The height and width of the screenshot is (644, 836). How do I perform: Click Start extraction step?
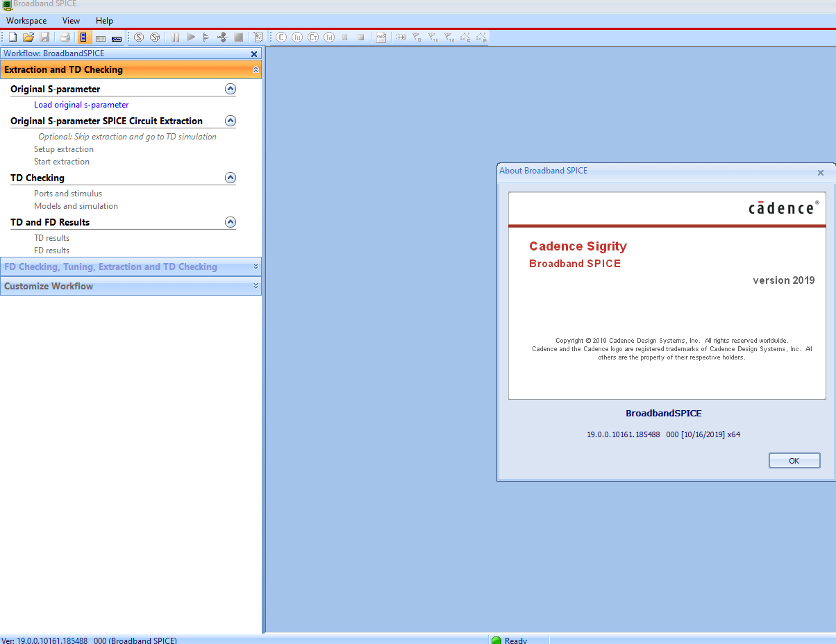click(x=62, y=162)
